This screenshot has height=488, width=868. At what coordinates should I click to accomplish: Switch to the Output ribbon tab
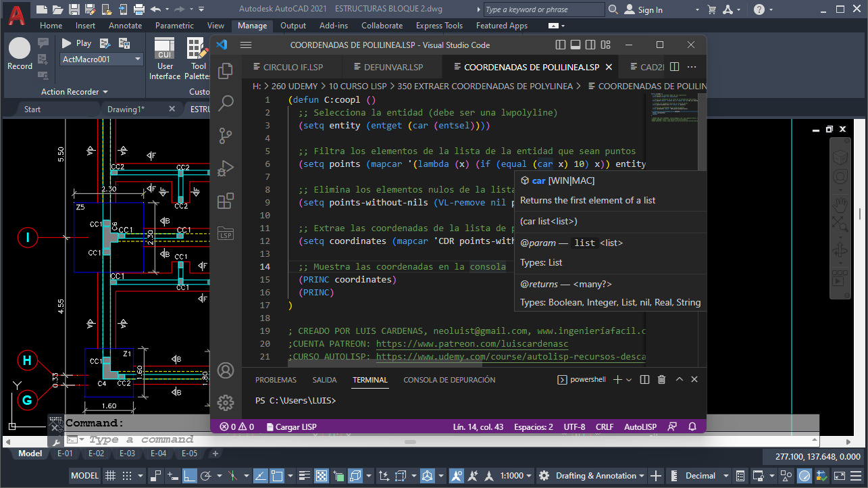pyautogui.click(x=293, y=25)
